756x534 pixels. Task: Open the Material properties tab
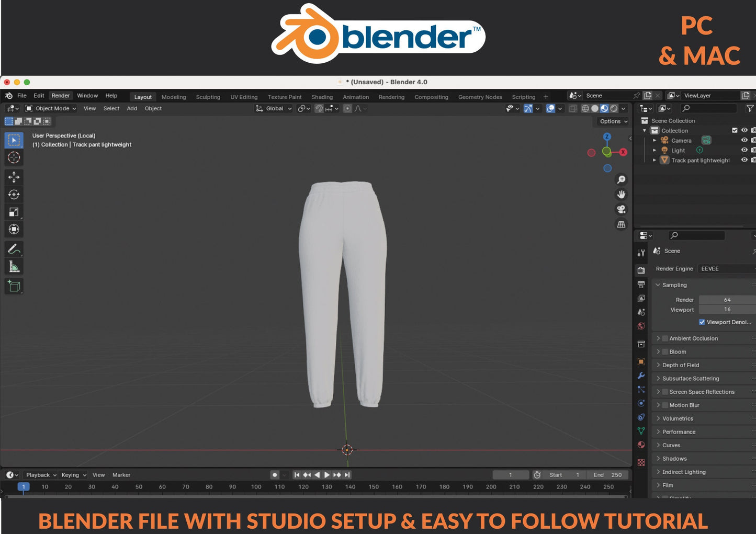pos(641,445)
